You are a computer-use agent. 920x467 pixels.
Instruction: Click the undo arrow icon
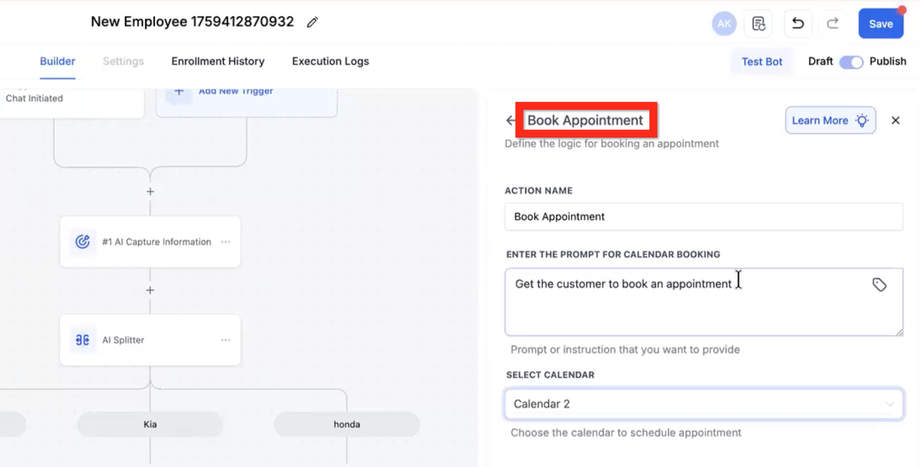point(798,24)
